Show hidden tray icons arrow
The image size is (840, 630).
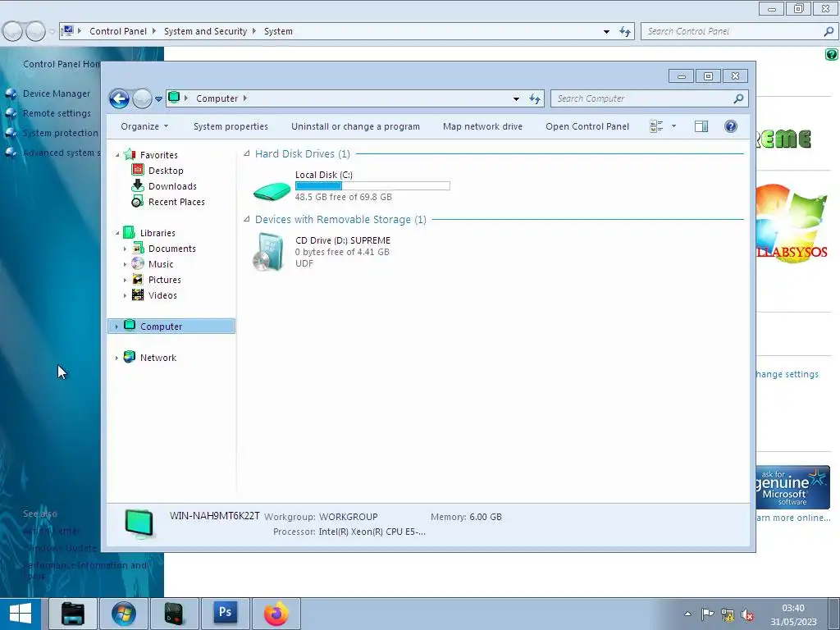click(x=688, y=614)
